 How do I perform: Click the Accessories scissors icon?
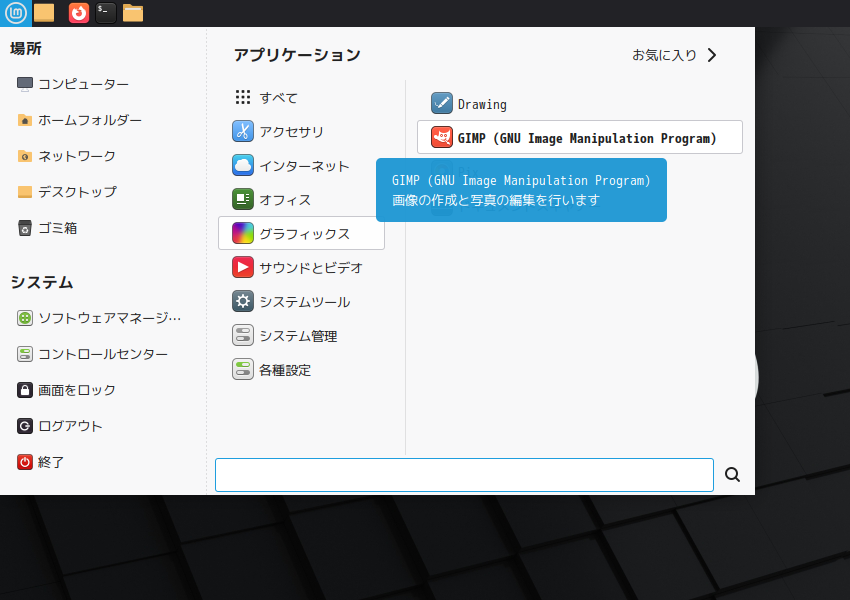[x=243, y=131]
